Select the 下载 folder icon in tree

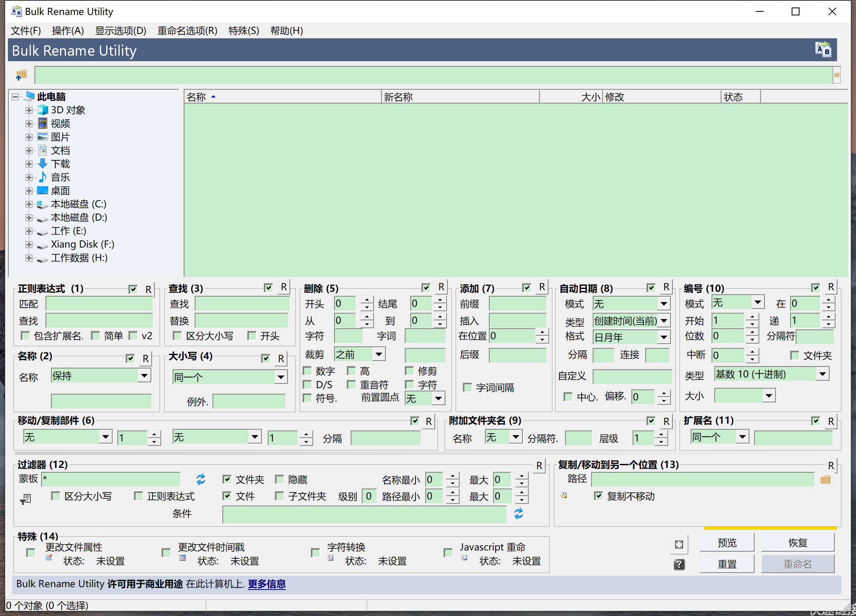43,163
